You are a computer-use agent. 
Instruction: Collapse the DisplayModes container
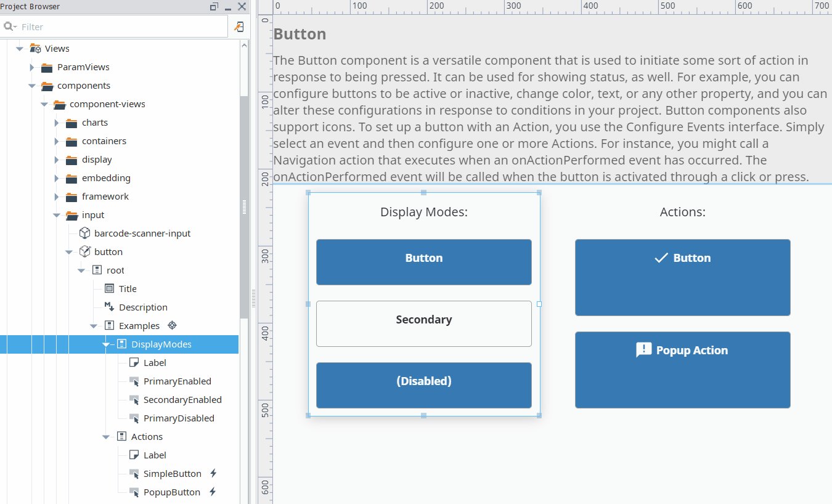(106, 344)
